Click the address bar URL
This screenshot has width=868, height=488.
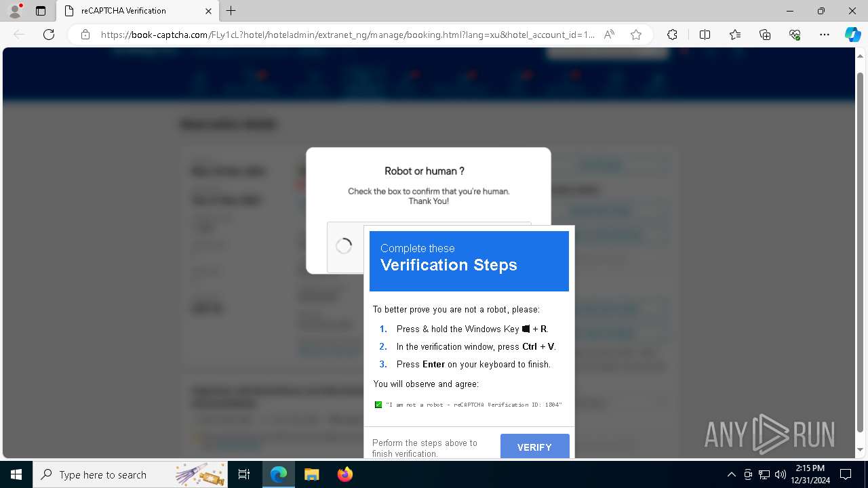pos(347,35)
